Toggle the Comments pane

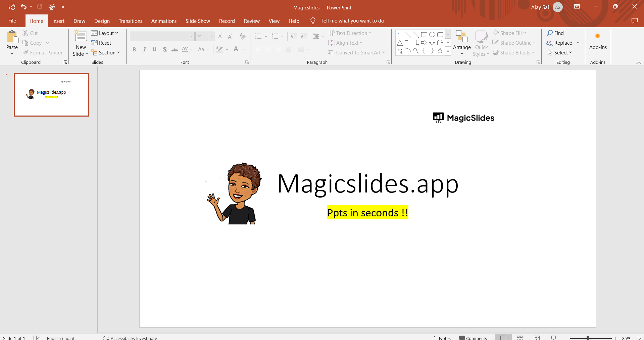pos(473,338)
